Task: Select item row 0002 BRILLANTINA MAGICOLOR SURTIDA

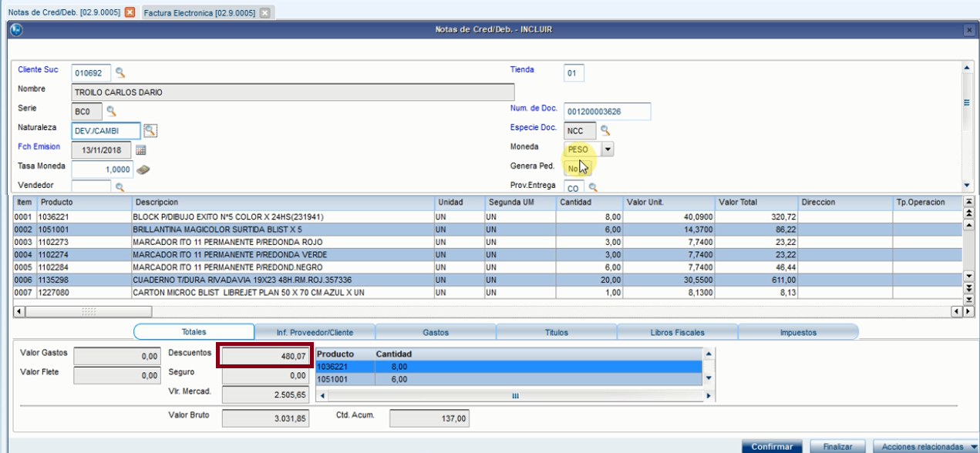Action: (488, 230)
